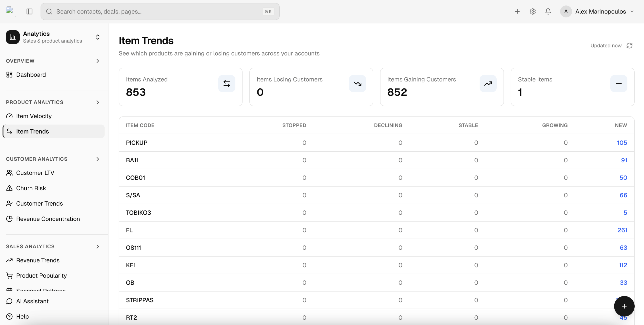Open settings gear icon in top bar
Viewport: 644px width, 325px height.
point(533,12)
